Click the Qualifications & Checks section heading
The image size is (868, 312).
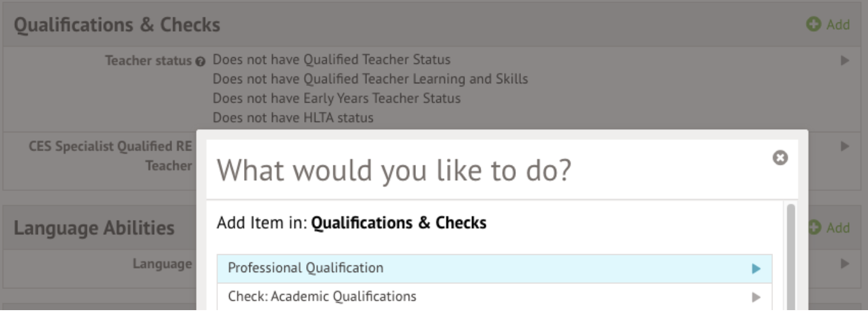(117, 25)
